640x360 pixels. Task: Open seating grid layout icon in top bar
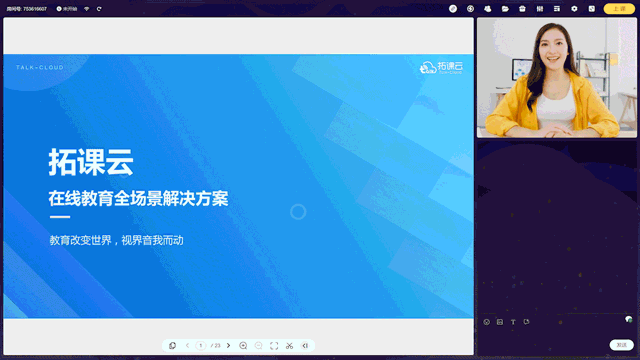540,9
